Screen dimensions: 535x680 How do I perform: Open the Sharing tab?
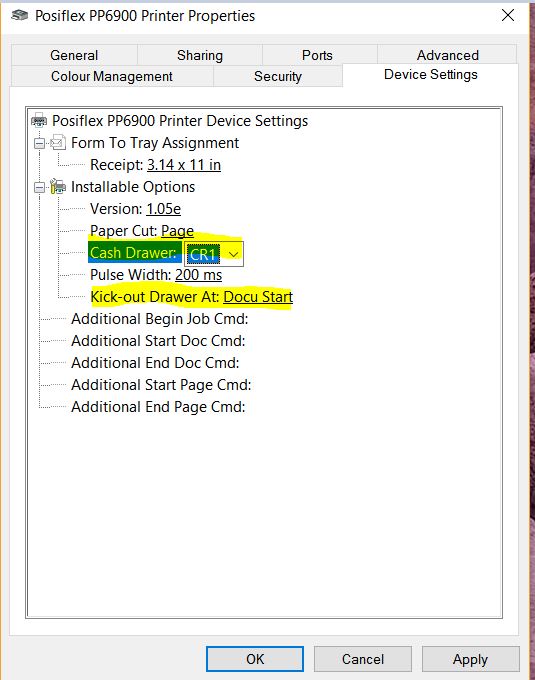click(x=200, y=55)
